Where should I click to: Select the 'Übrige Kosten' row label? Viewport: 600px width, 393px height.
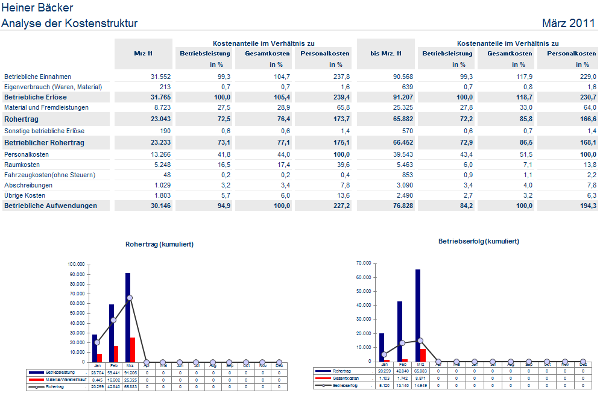25,196
